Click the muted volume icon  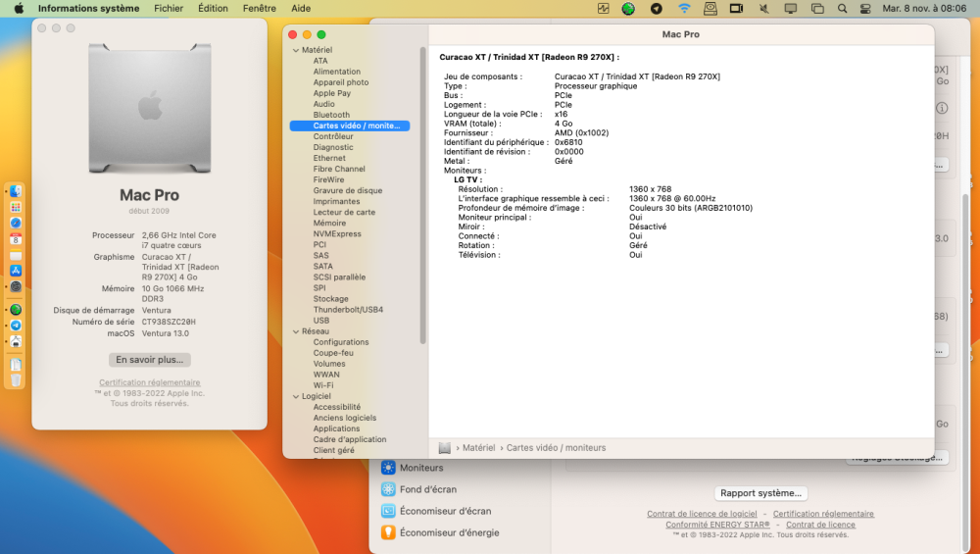763,8
